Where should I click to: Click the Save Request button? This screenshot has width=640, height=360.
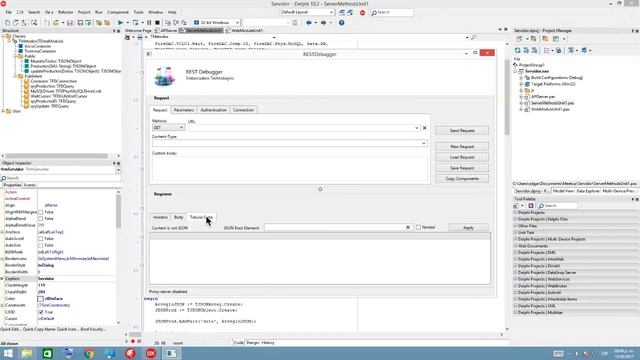click(462, 168)
